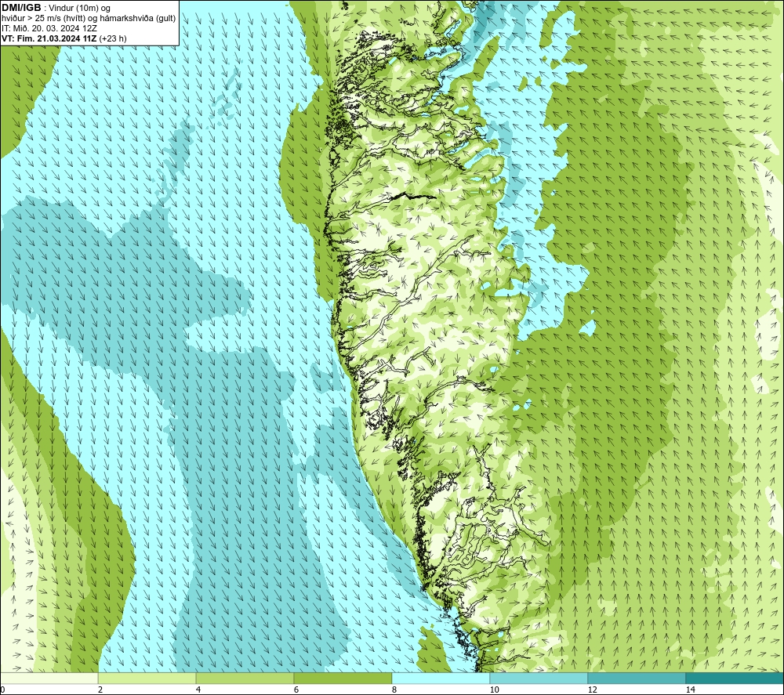
Task: Click the 'VT: Fim. 21.03.2024 11Z' line
Action: (49, 38)
